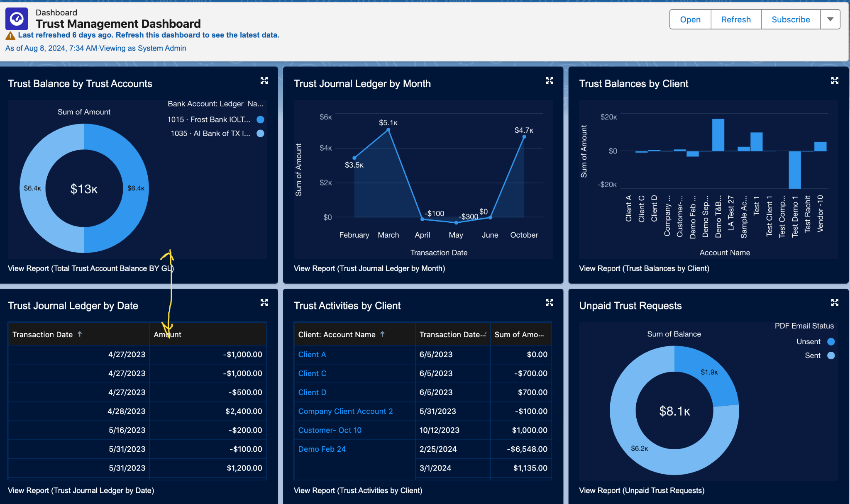Viewport: 850px width, 504px height.
Task: Toggle 1035 AI Bank of TX legend swatch
Action: [x=260, y=134]
